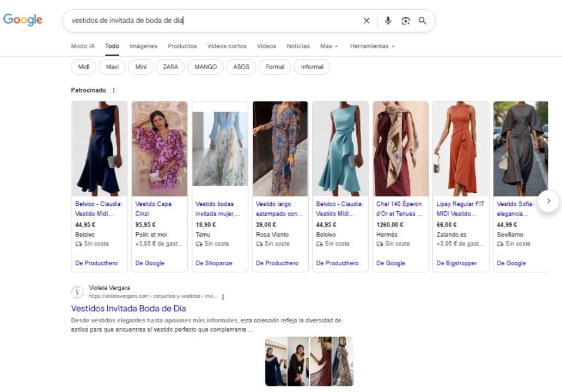Click the Google logo

click(22, 20)
